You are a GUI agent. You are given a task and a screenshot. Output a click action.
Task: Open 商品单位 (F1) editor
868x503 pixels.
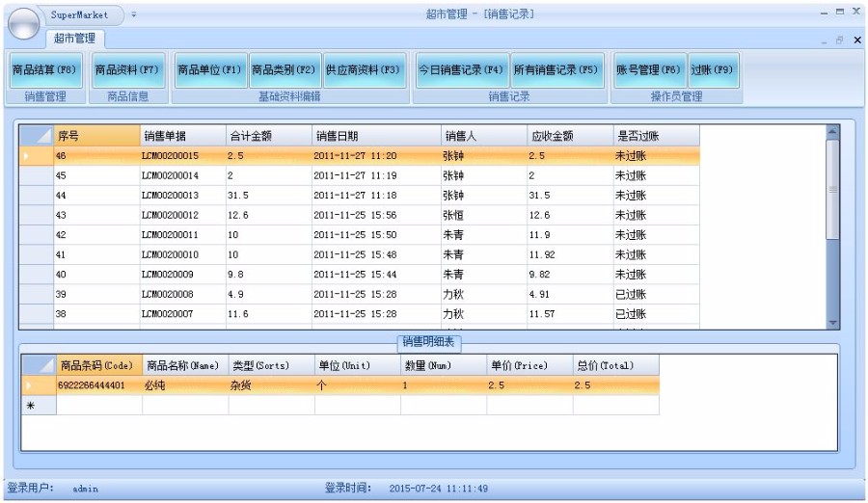tap(210, 69)
